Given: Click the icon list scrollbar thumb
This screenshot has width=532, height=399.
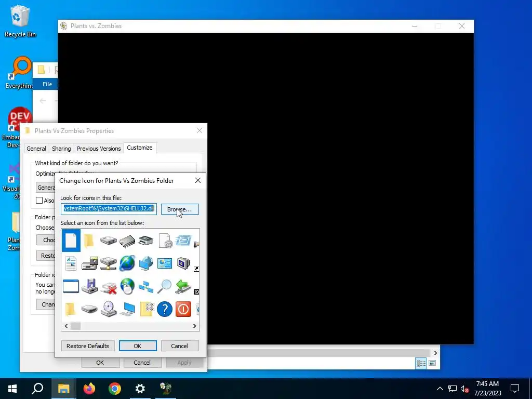Looking at the screenshot, I should (76, 326).
